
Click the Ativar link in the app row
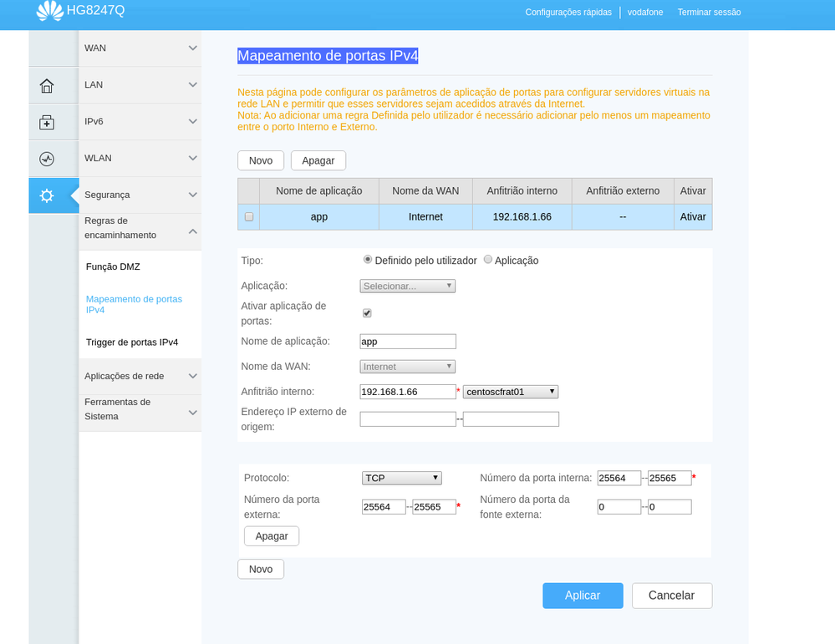click(x=693, y=216)
